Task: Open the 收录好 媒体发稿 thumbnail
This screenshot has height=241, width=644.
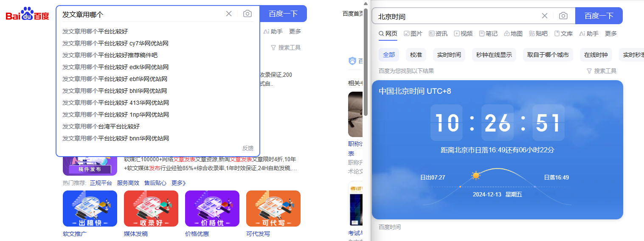Action: pyautogui.click(x=151, y=208)
